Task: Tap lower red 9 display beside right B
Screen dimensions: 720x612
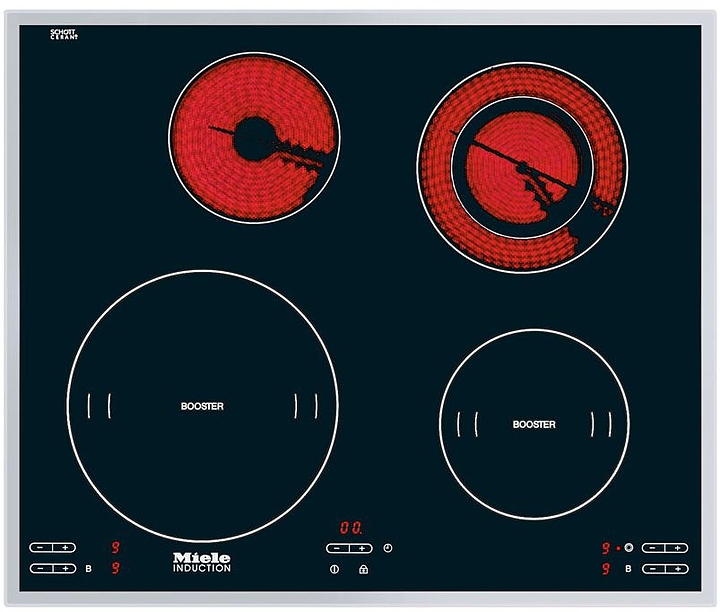Action: tap(606, 569)
